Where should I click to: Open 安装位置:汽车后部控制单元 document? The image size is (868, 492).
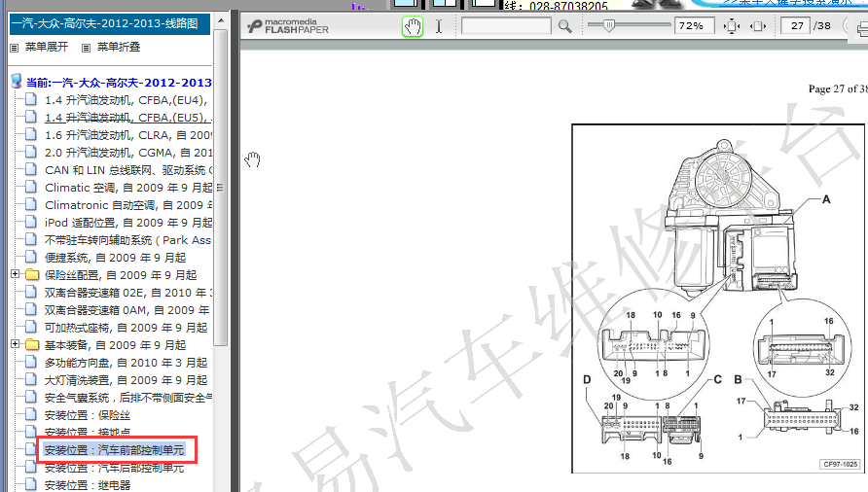point(114,469)
